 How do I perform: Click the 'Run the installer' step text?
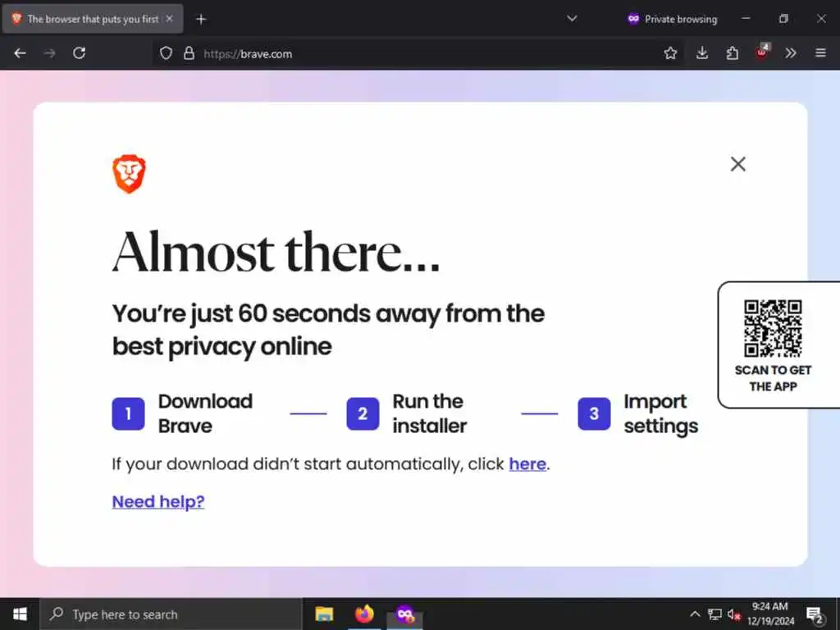pyautogui.click(x=430, y=413)
